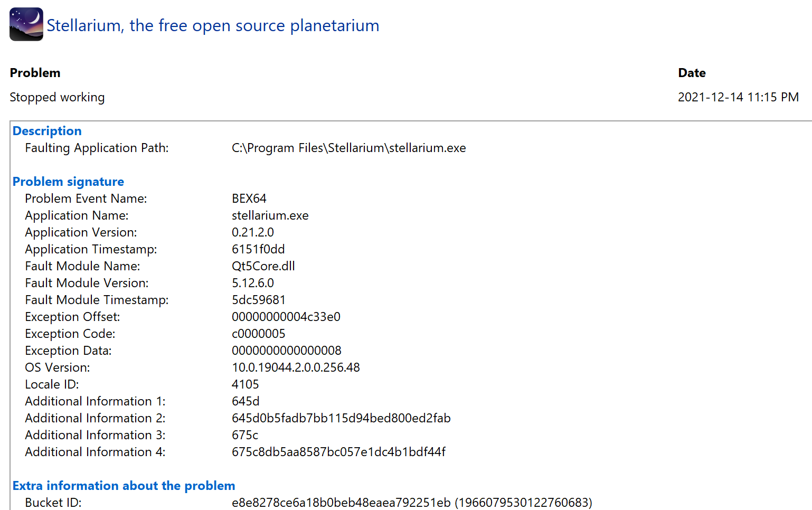The image size is (812, 510).
Task: Click the Stellarium moon app icon
Action: point(26,24)
